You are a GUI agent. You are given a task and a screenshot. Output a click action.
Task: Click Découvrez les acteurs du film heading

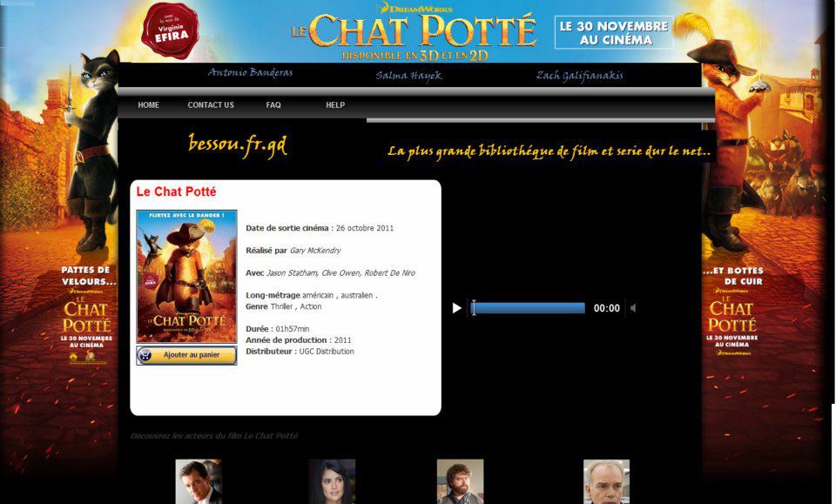click(214, 436)
